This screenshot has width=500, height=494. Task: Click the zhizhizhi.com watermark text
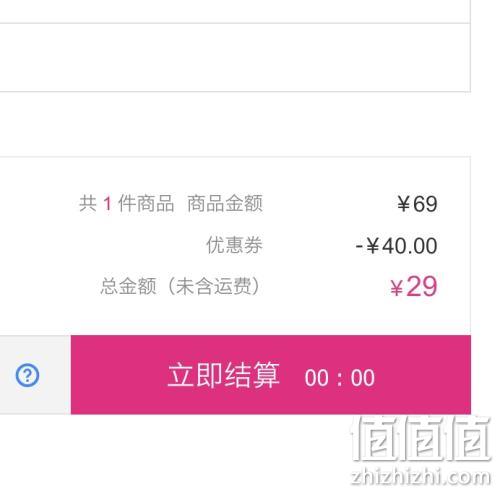pyautogui.click(x=421, y=477)
